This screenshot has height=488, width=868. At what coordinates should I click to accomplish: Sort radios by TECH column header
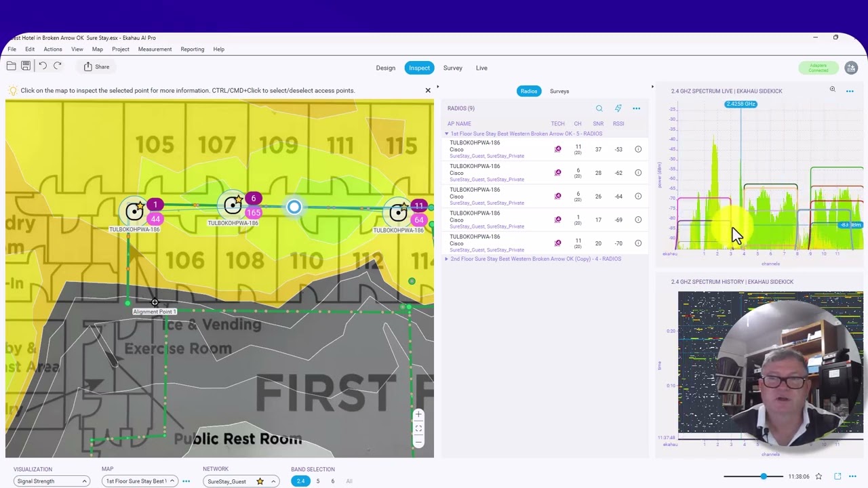557,123
